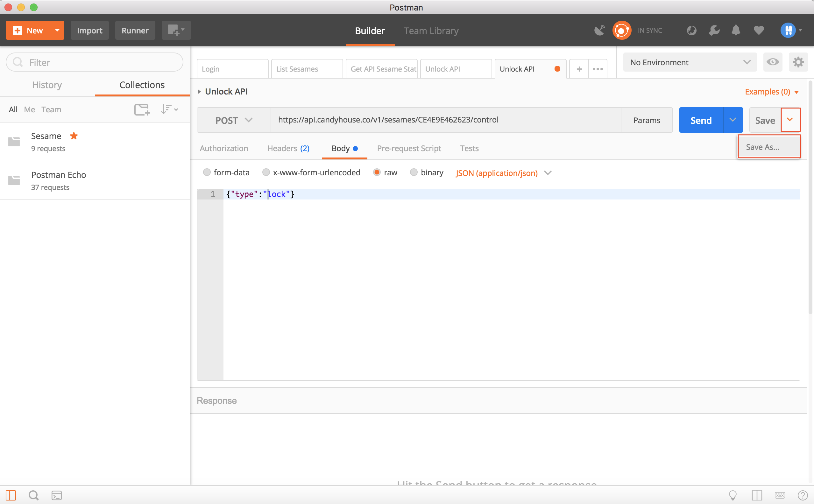This screenshot has height=504, width=814.
Task: Click the Me filter in sidebar
Action: [x=29, y=109]
